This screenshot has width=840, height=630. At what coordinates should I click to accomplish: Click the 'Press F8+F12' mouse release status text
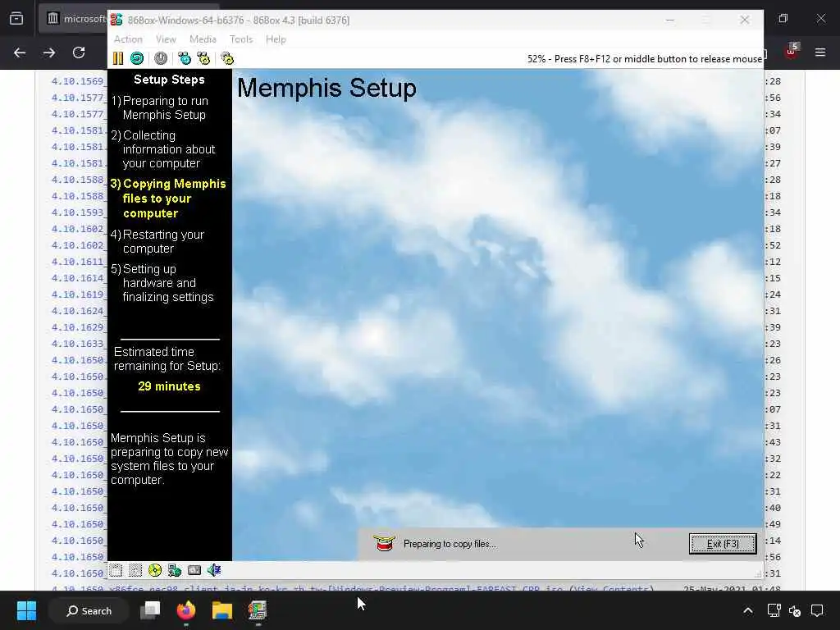(x=645, y=59)
